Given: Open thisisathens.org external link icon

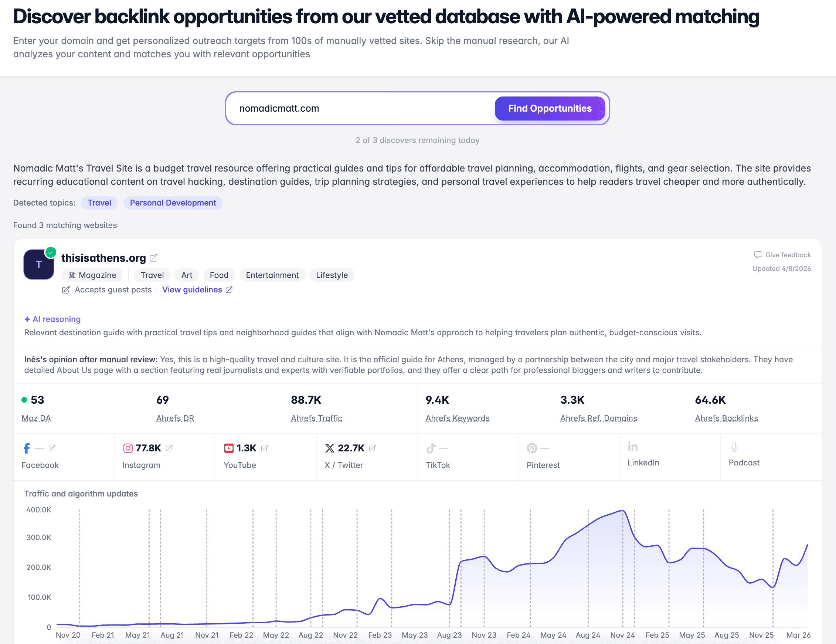Looking at the screenshot, I should (153, 258).
